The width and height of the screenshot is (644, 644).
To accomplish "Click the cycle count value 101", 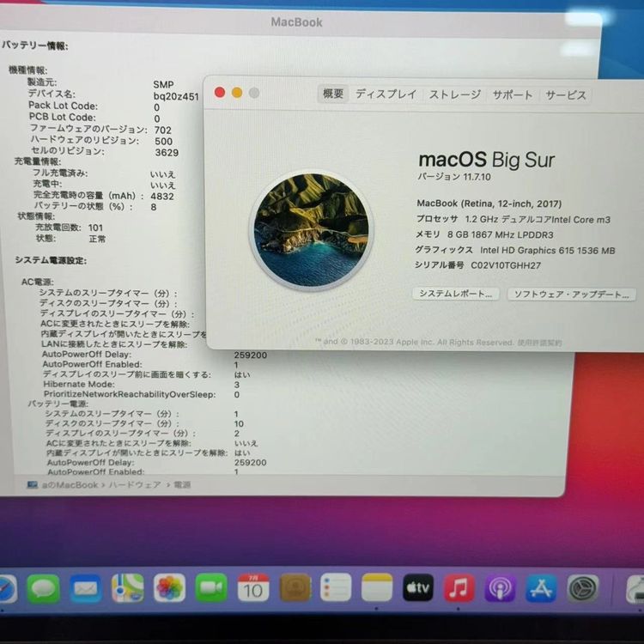I will (95, 228).
